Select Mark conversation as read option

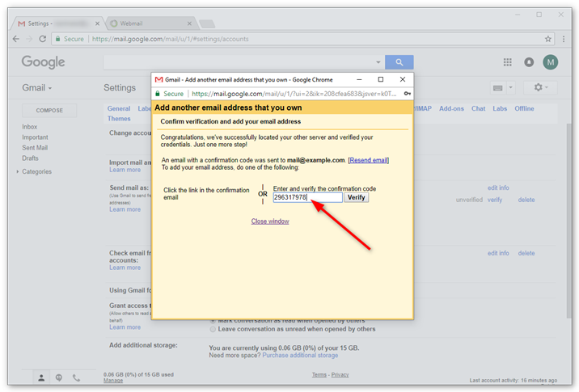pos(213,320)
